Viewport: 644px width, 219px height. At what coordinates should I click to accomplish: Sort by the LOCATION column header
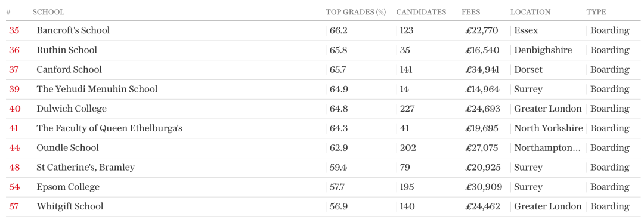530,12
